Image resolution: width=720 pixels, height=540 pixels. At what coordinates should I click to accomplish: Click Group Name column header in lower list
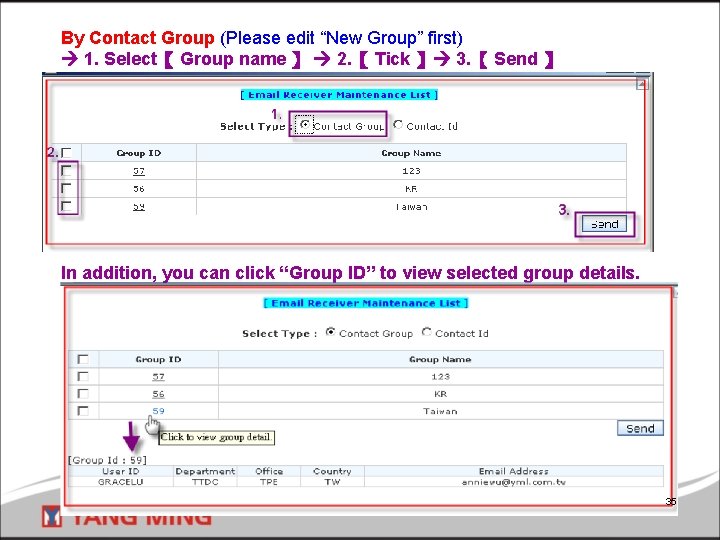[440, 359]
